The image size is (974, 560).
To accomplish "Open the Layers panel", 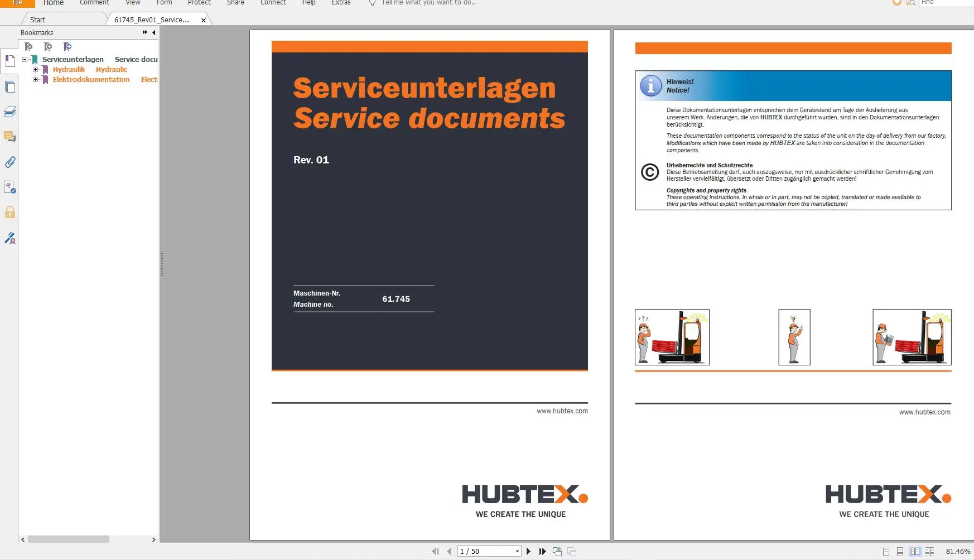I will coord(9,112).
